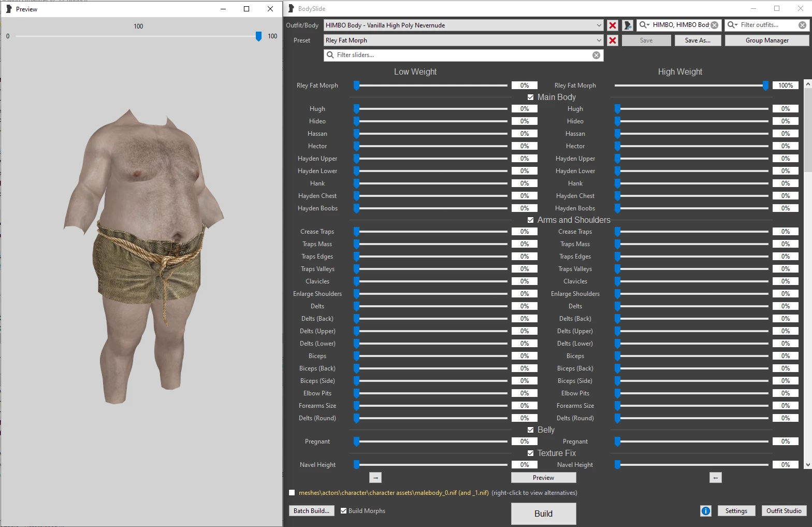
Task: Delete the selected outfit with red X icon
Action: (613, 25)
